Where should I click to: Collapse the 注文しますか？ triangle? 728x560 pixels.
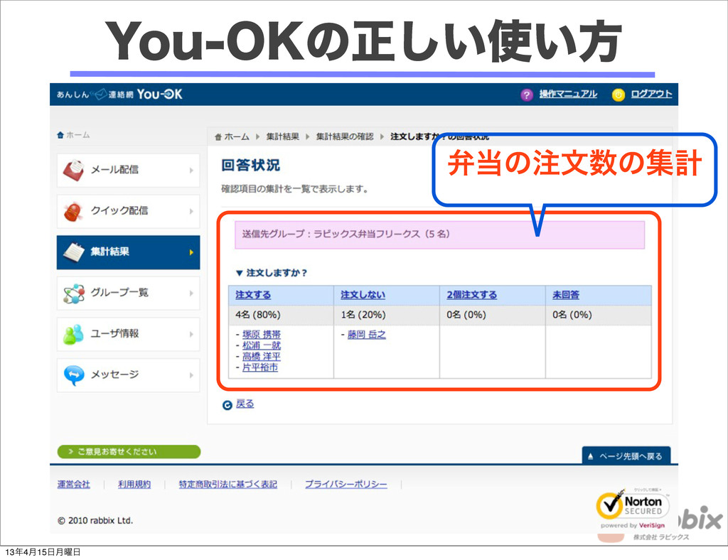(x=239, y=274)
